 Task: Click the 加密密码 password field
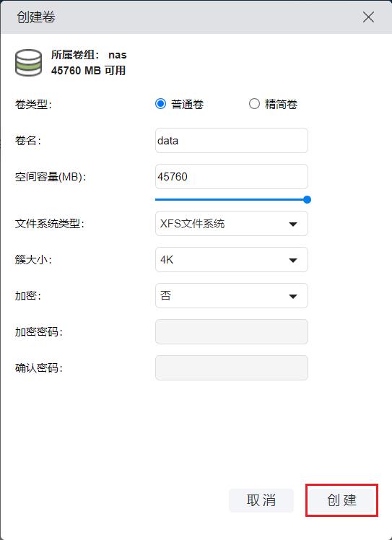point(232,331)
